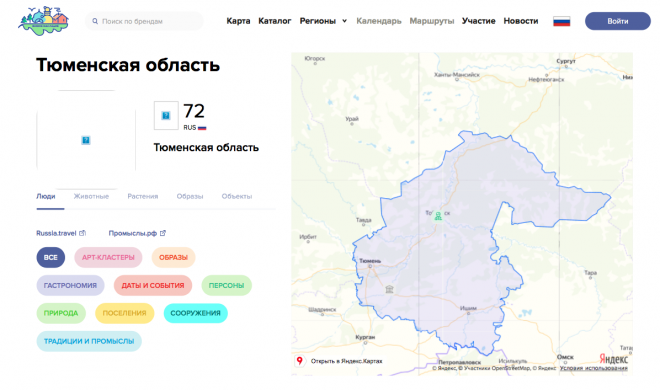The width and height of the screenshot is (660, 390).
Task: Select the ВСЕ category filter
Action: click(51, 257)
